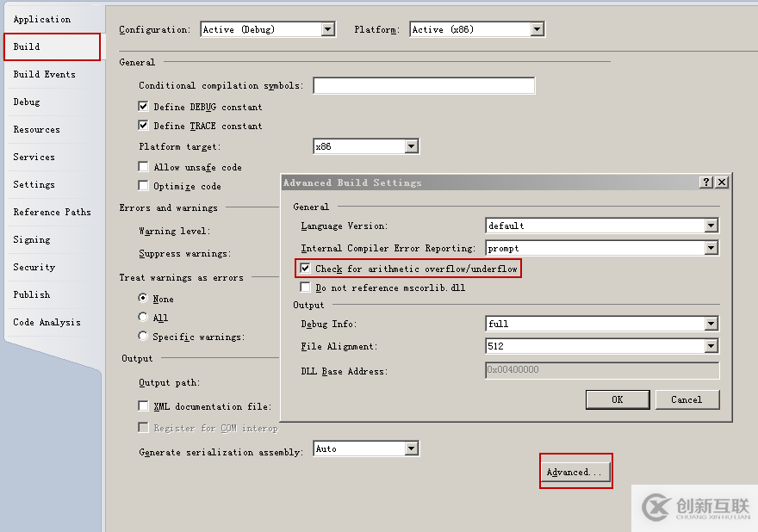Toggle Check for arithmetic overflow/underflow

click(x=305, y=269)
